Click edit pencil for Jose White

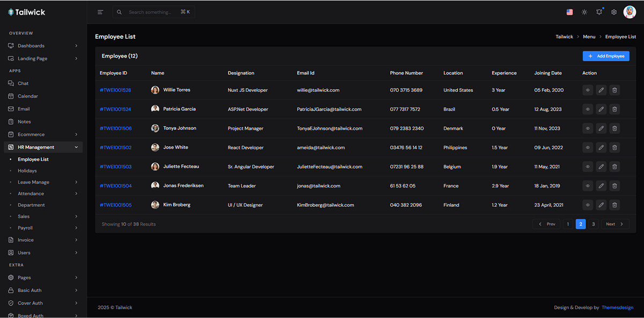[601, 147]
